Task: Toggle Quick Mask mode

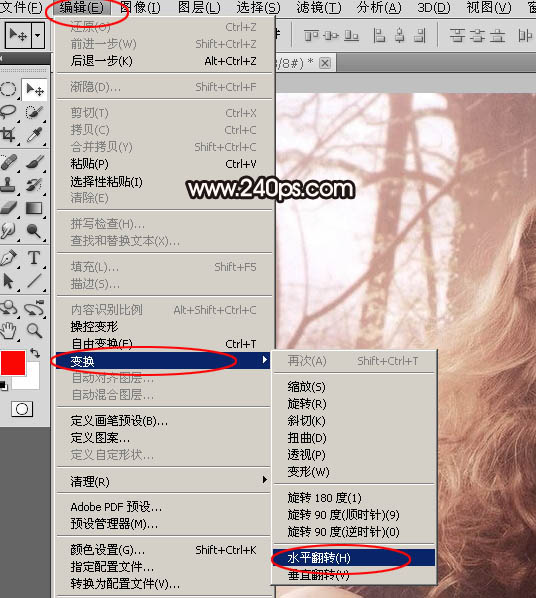Action: [x=22, y=409]
